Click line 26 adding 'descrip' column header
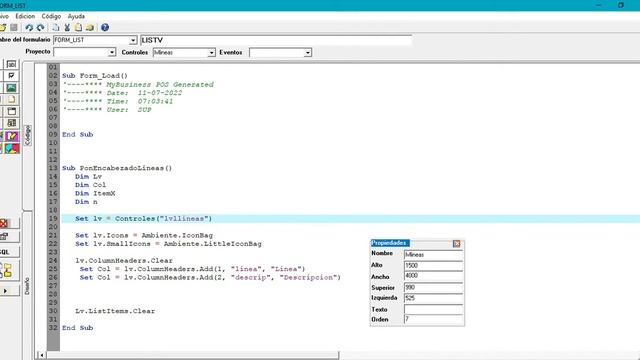640x360 pixels. pyautogui.click(x=210, y=278)
